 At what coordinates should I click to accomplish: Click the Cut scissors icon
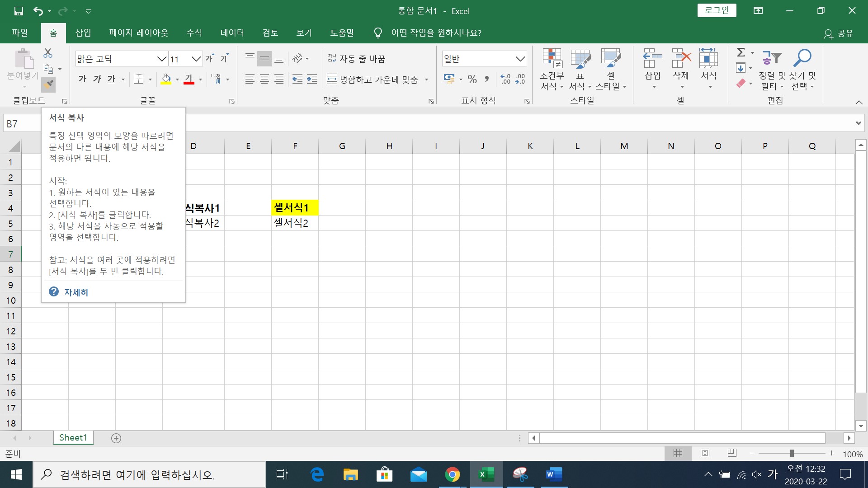[x=48, y=53]
